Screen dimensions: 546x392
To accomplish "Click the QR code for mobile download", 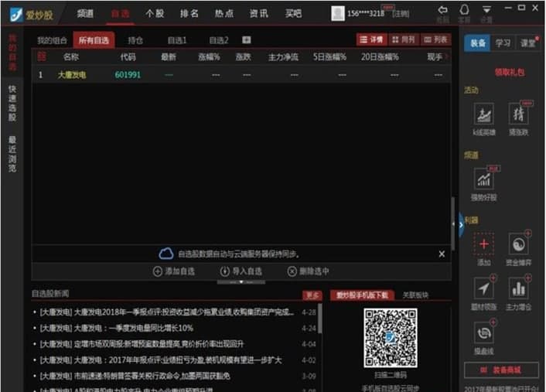I will 391,338.
